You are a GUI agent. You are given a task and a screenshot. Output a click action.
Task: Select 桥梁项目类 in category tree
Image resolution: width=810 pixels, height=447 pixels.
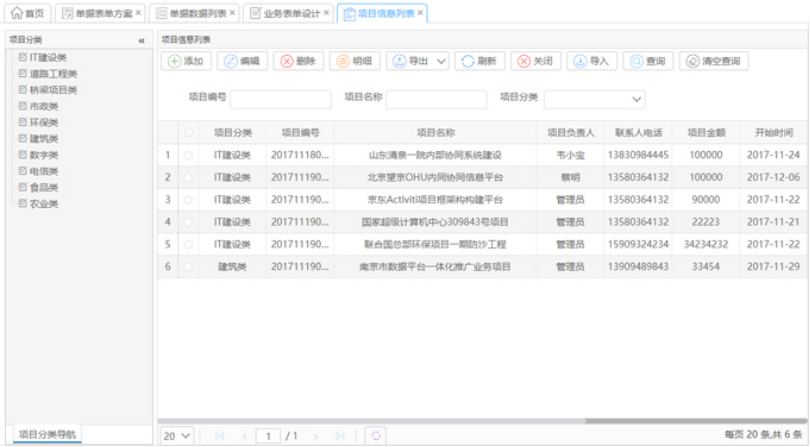point(53,90)
